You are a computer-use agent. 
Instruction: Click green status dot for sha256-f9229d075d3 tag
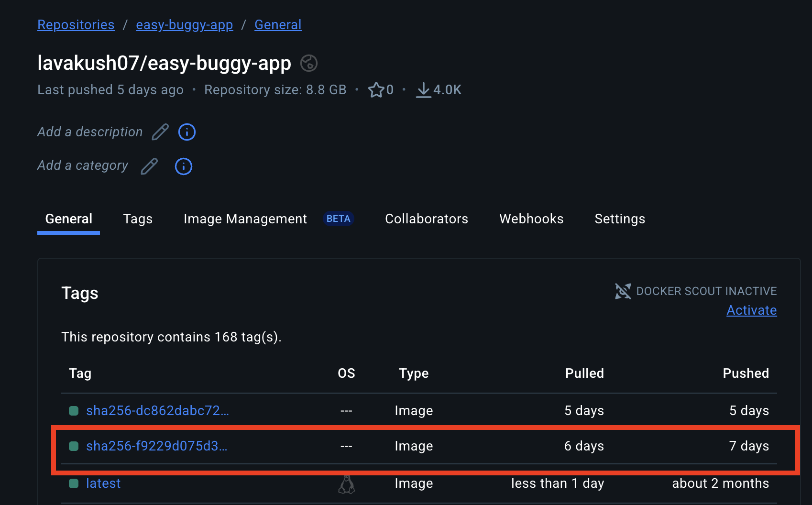click(x=74, y=446)
